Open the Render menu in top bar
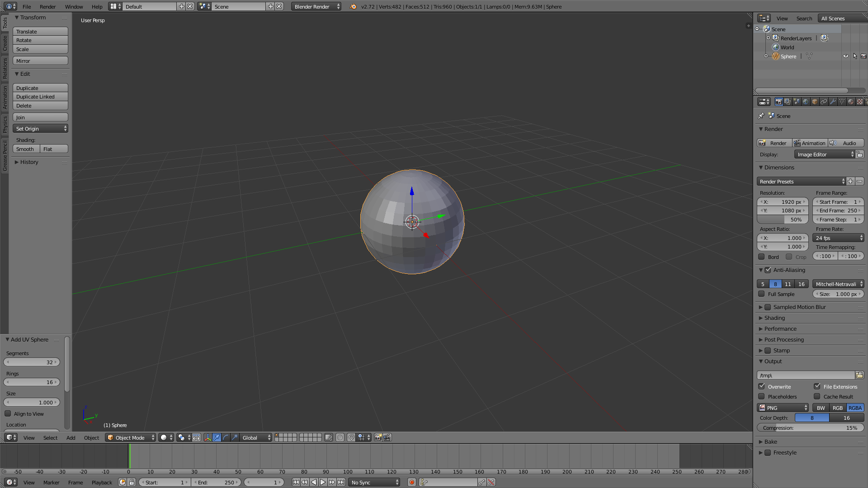The image size is (868, 488). point(47,7)
